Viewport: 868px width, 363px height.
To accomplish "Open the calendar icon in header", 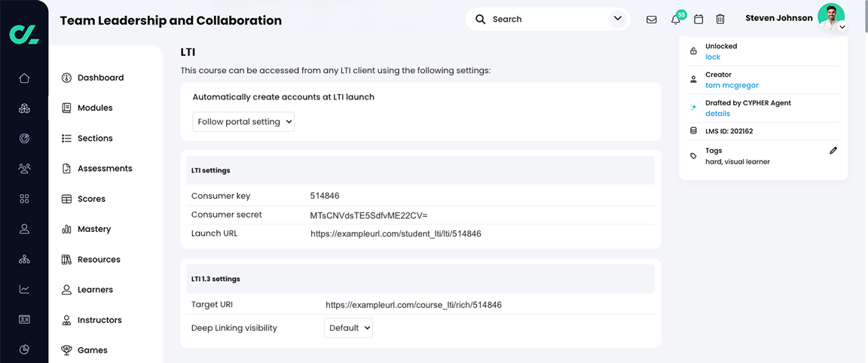I will [698, 20].
